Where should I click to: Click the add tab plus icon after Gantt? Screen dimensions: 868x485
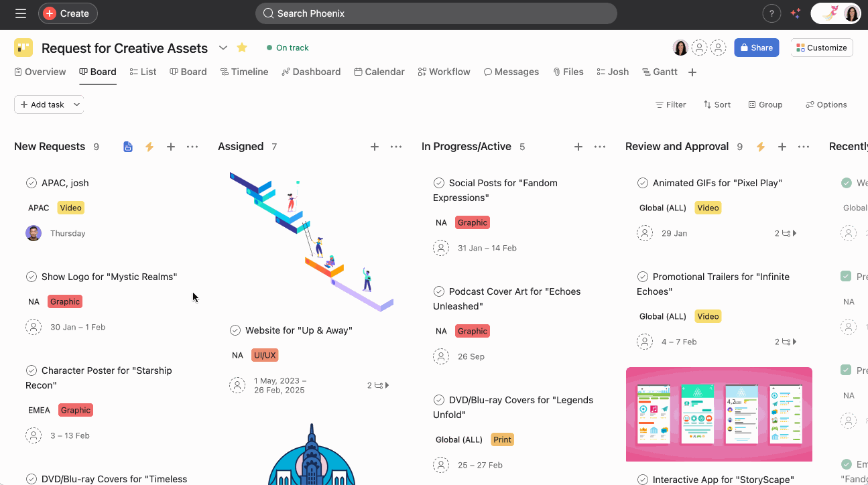[692, 72]
